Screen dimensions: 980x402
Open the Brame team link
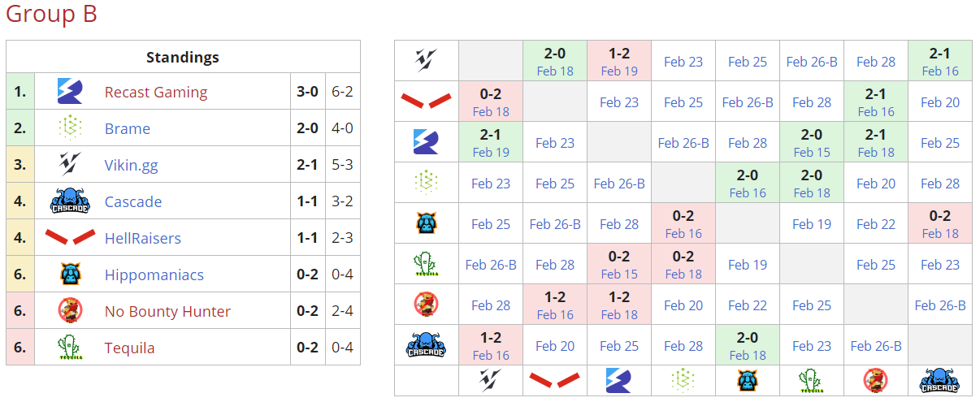128,129
